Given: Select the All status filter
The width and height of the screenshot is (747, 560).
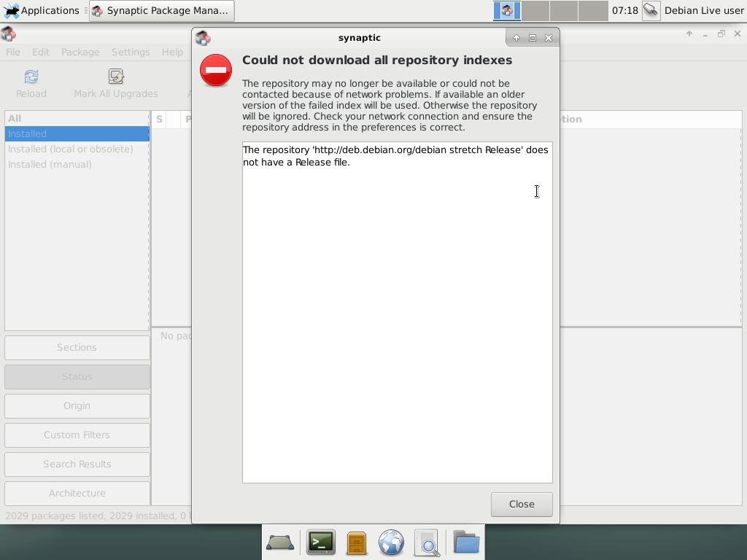Looking at the screenshot, I should (x=77, y=119).
